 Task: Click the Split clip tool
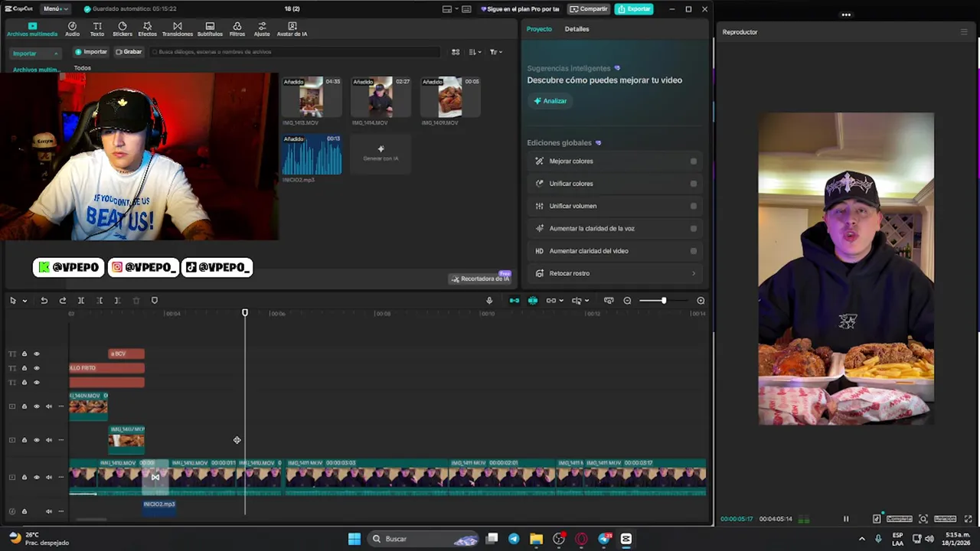[x=81, y=301]
